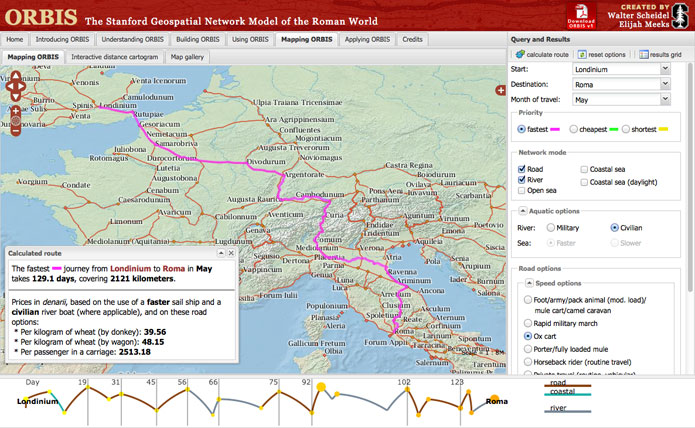The width and height of the screenshot is (695, 428).
Task: Click the calculate route icon
Action: click(x=520, y=54)
